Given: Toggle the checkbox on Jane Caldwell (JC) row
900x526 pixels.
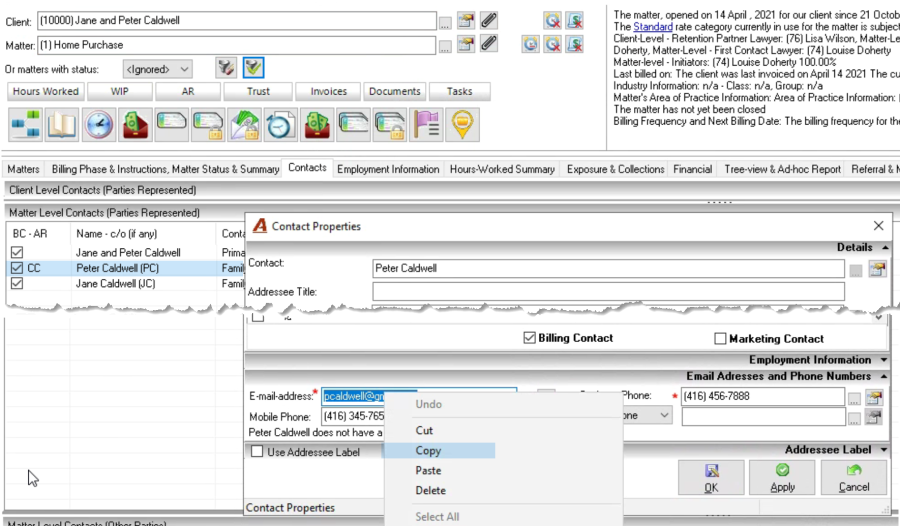Looking at the screenshot, I should tap(17, 283).
